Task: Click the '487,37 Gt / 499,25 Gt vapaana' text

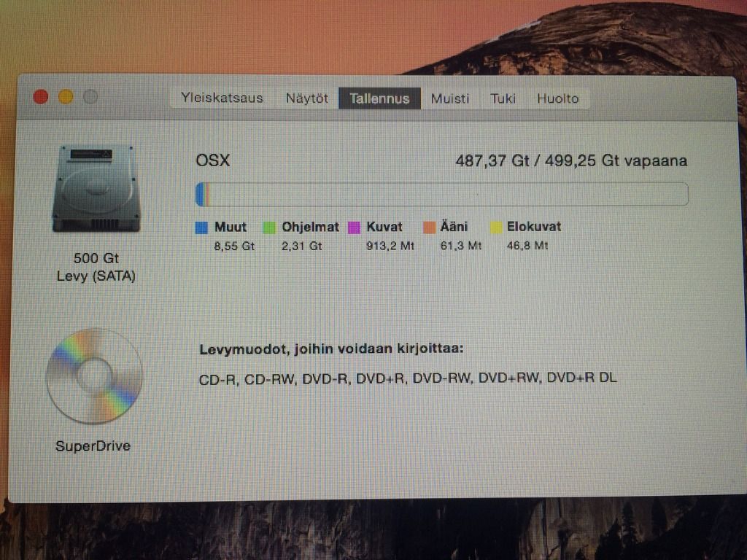Action: click(x=571, y=160)
